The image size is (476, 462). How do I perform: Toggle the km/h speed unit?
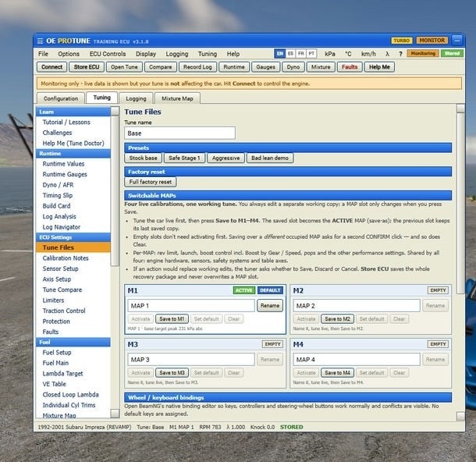point(368,54)
